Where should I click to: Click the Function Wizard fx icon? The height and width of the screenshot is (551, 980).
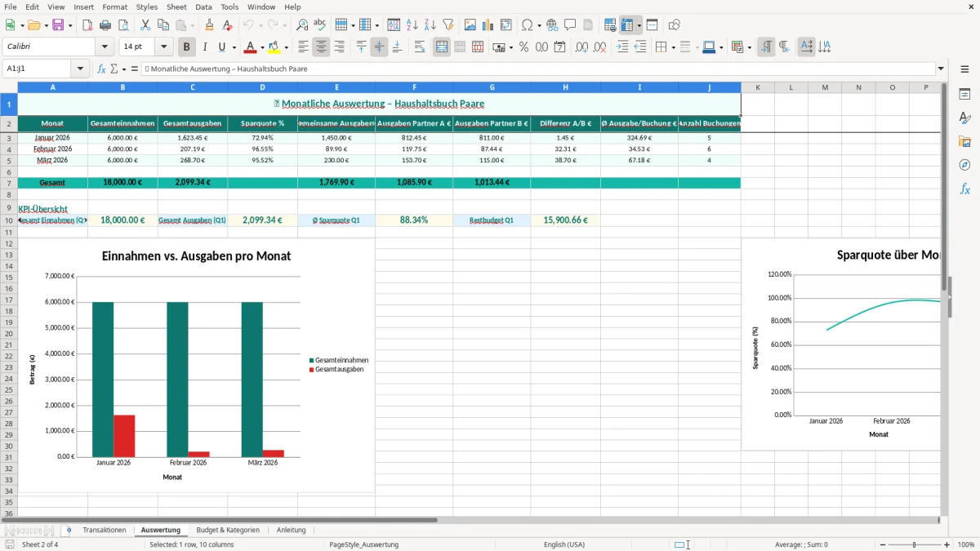point(101,69)
